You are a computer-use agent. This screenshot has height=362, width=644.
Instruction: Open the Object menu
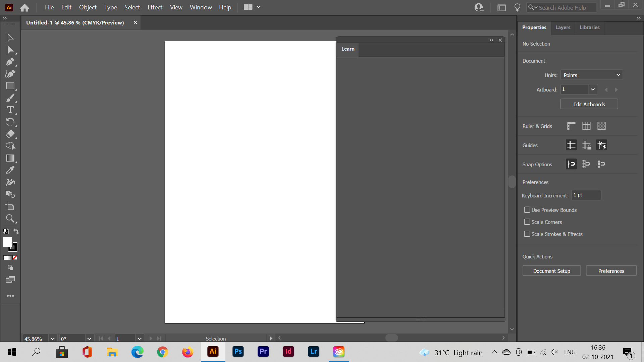(88, 7)
